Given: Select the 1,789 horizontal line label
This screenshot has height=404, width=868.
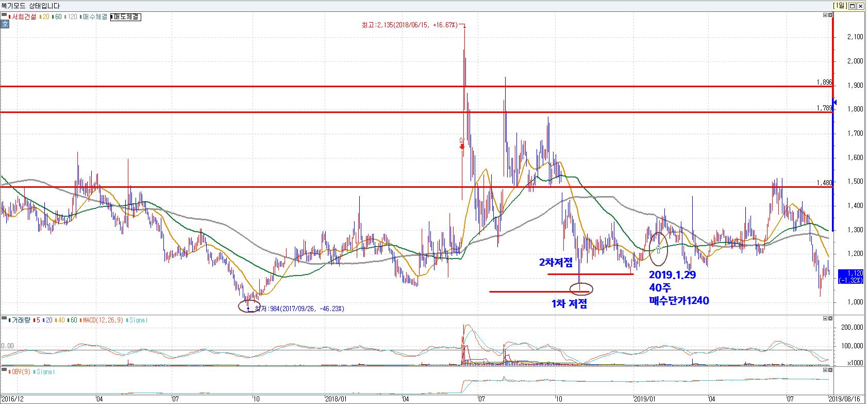Looking at the screenshot, I should (824, 108).
